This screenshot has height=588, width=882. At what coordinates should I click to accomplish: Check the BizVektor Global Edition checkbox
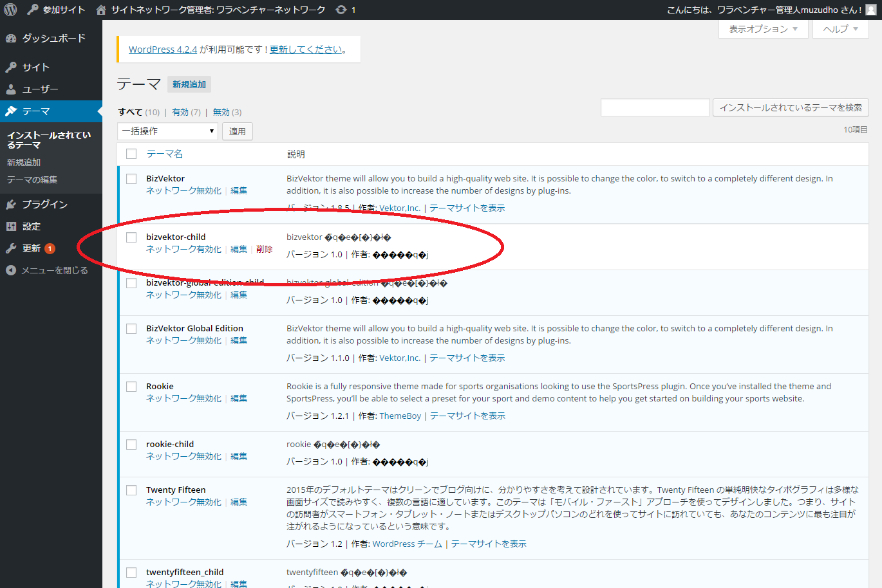coord(131,329)
